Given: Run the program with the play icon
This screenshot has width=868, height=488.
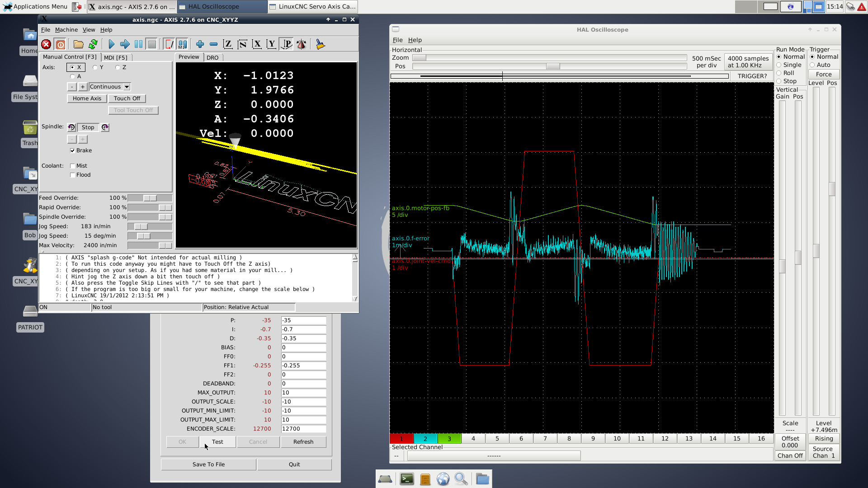Looking at the screenshot, I should click(111, 44).
